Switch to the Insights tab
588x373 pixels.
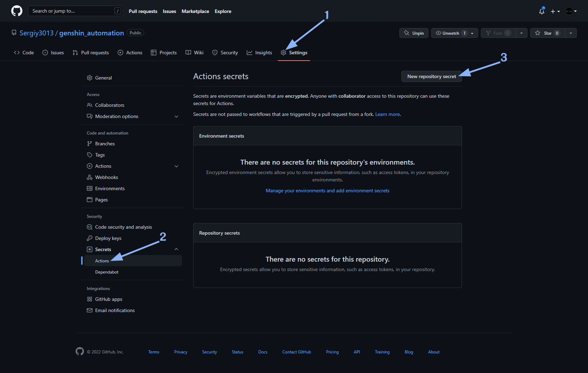259,53
